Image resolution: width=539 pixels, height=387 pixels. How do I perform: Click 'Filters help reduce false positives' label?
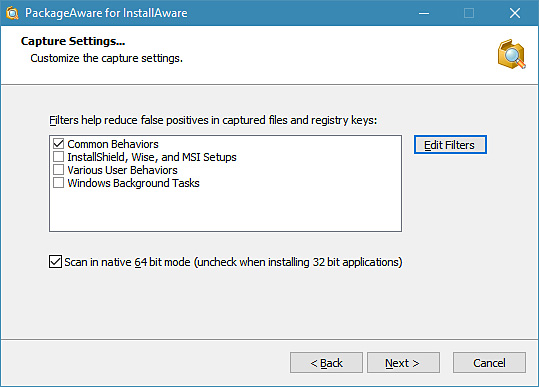pyautogui.click(x=213, y=120)
